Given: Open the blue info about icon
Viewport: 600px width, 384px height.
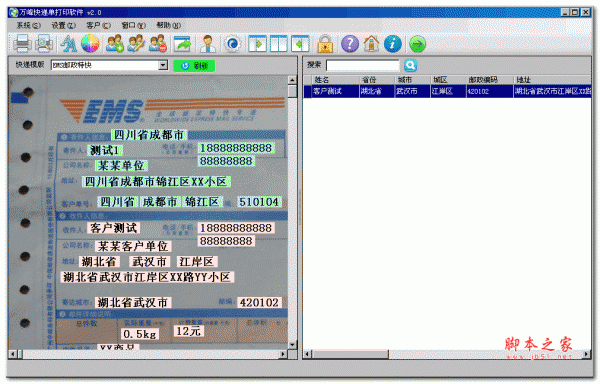Looking at the screenshot, I should coord(393,44).
